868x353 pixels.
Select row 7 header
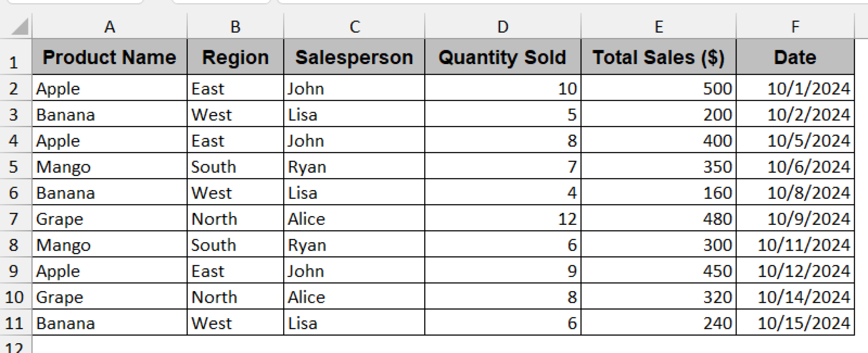[x=15, y=219]
